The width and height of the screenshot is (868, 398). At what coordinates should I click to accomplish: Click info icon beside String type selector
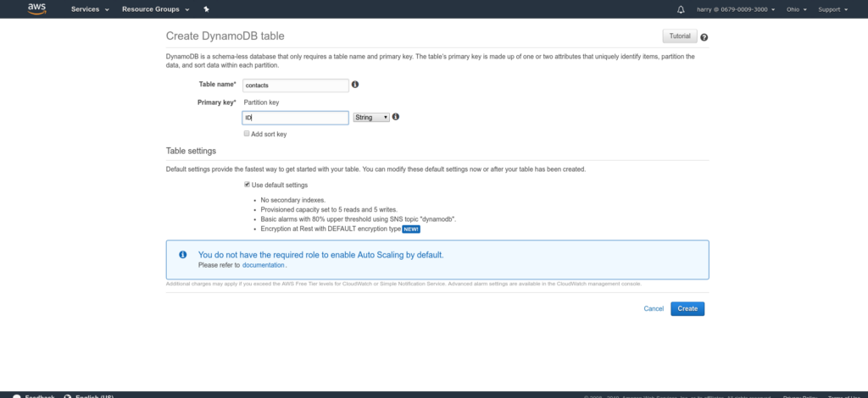click(396, 118)
